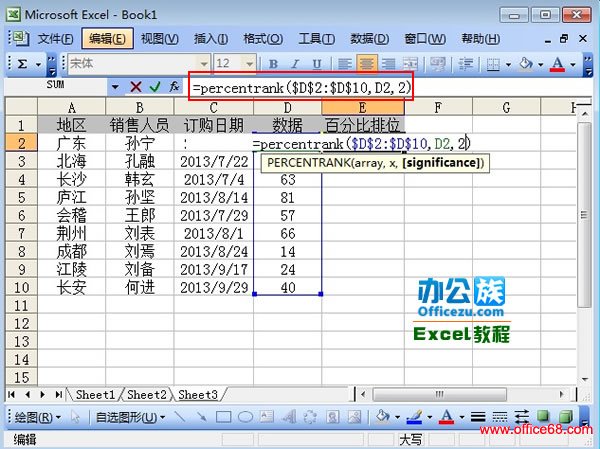Click the Font Color A in formatting toolbar
The height and width of the screenshot is (449, 600).
tap(558, 64)
